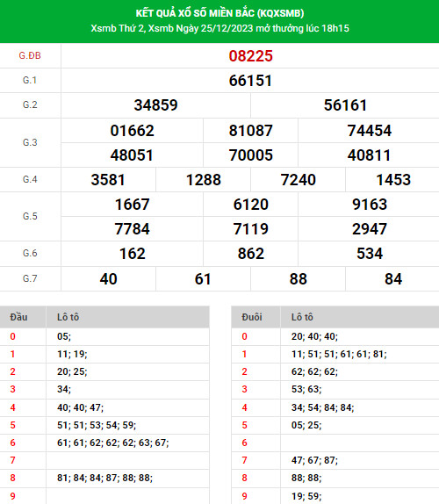The height and width of the screenshot is (504, 439).
Task: Click G.5 number 9163
Action: (x=370, y=205)
